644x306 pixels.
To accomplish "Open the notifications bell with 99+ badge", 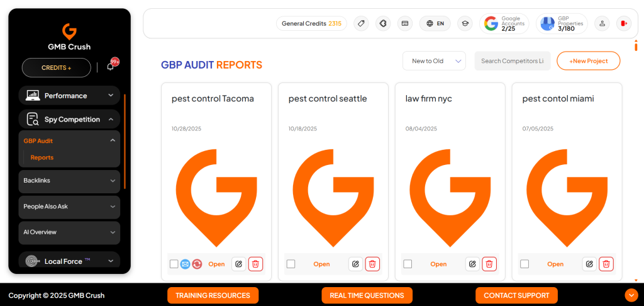I will click(111, 66).
